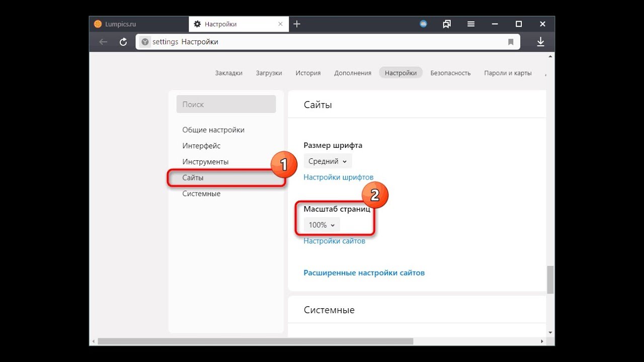Viewport: 644px width, 362px height.
Task: Go to Интерфейс in sidebar
Action: click(x=201, y=146)
